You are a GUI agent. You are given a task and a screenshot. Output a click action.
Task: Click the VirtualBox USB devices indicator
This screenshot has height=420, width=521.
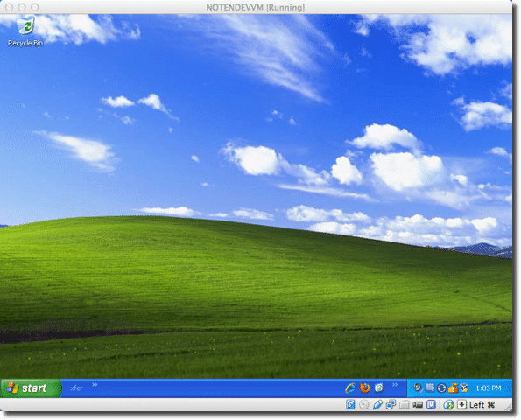click(377, 405)
